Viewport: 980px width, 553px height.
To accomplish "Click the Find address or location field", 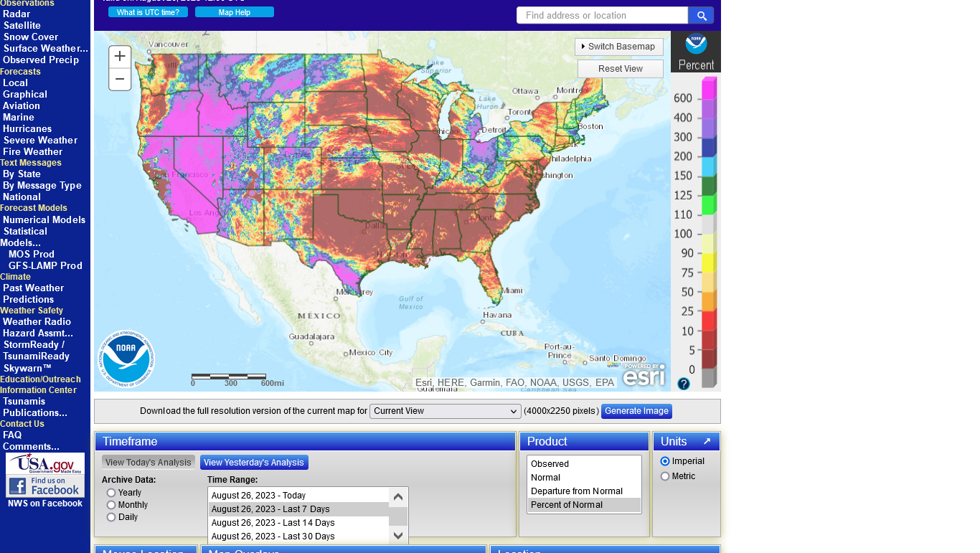I will [x=602, y=15].
